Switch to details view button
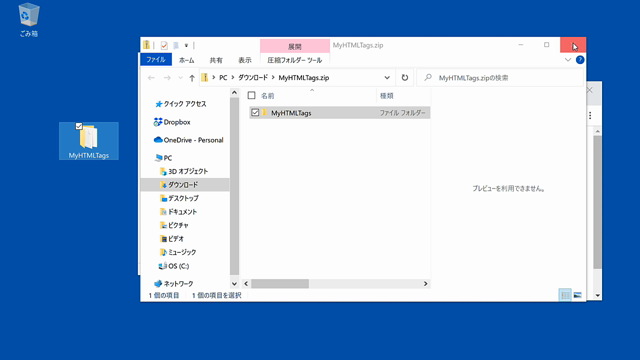Viewport: 640px width, 360px height. [565, 295]
